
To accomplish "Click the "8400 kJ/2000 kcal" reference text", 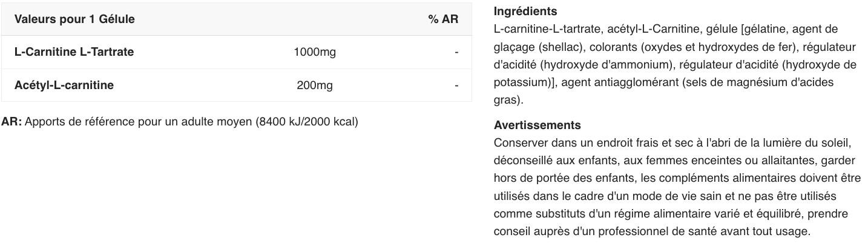I will (306, 122).
